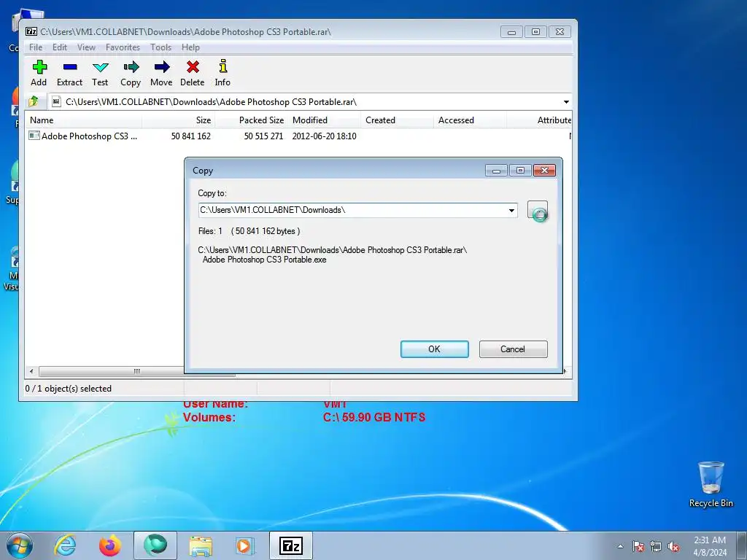Expand main address bar dropdown arrow
747x560 pixels.
[x=566, y=102]
